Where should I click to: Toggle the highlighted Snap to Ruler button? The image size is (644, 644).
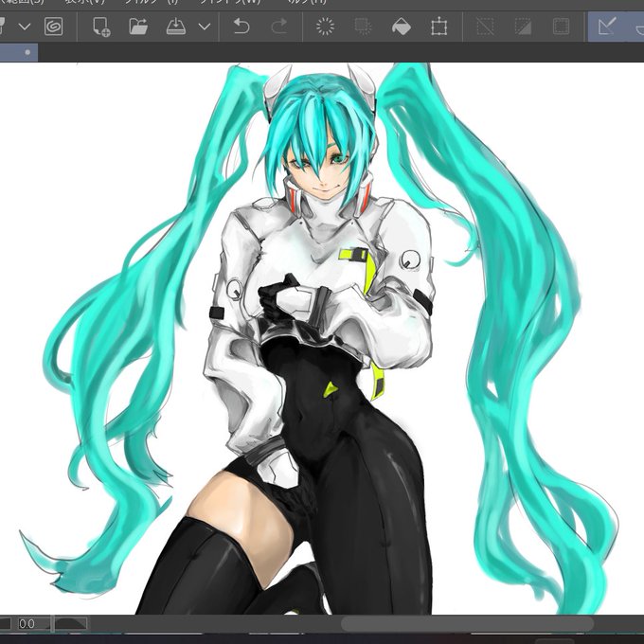click(x=607, y=27)
